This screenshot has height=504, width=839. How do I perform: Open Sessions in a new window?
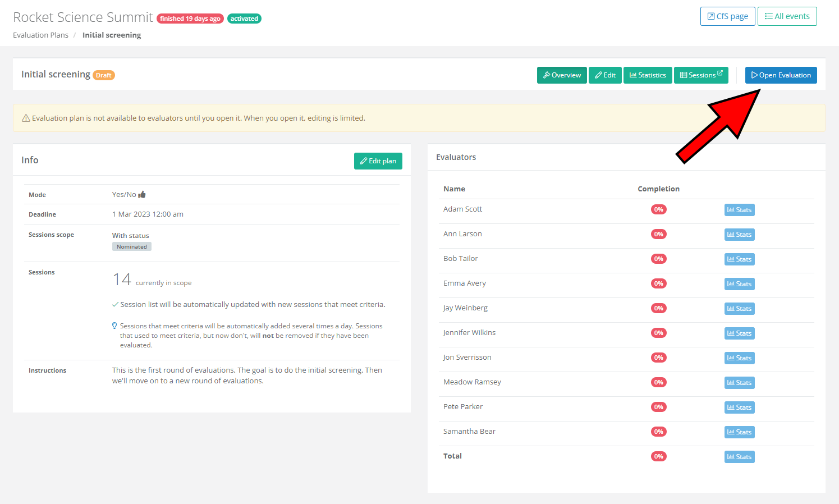pos(701,75)
